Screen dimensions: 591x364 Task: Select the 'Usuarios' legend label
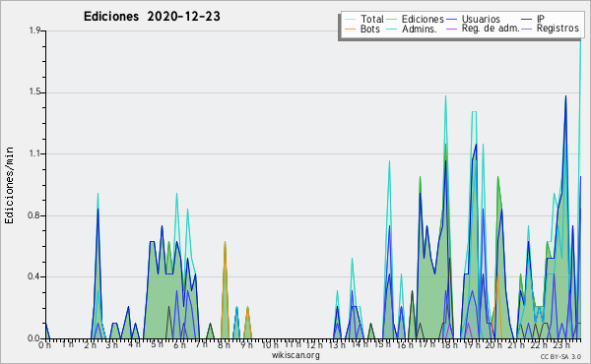coord(481,19)
